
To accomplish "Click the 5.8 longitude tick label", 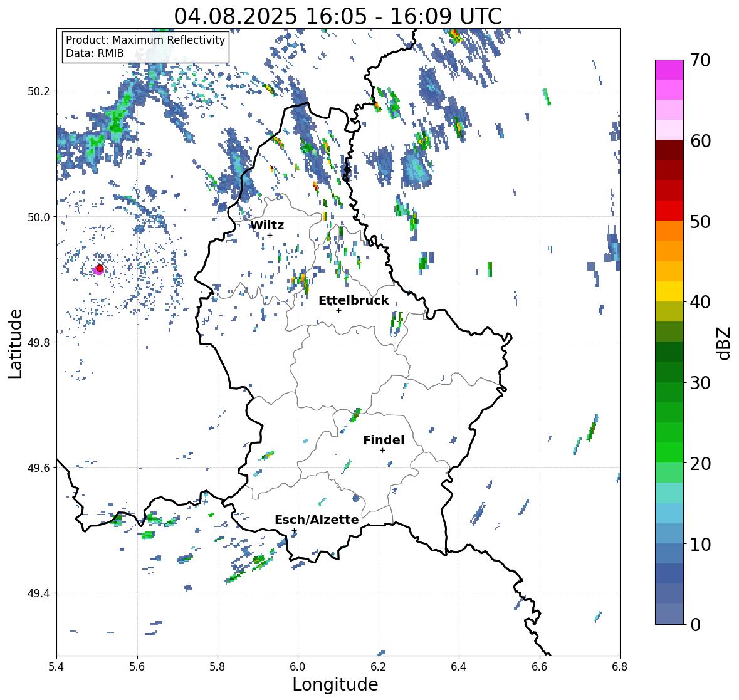I will tap(218, 666).
